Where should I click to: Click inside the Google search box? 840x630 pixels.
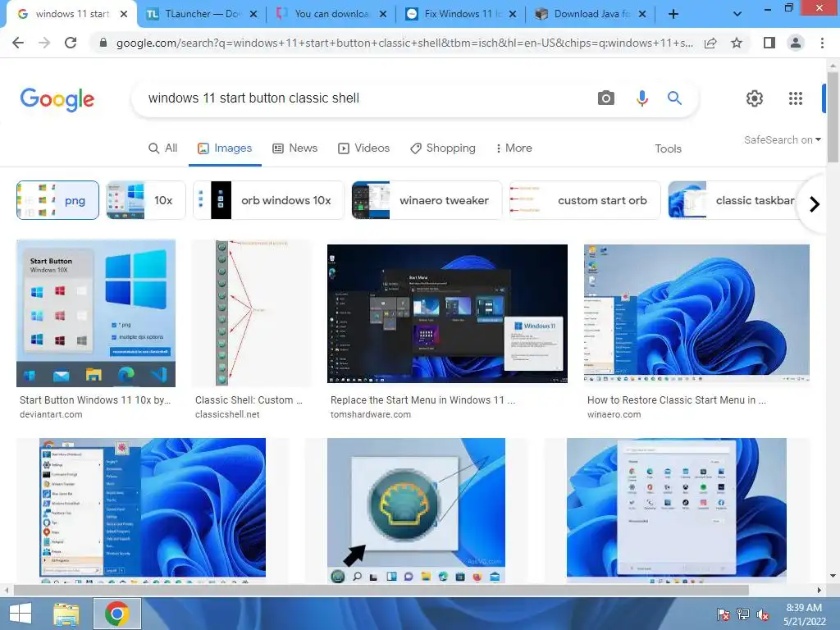[x=364, y=98]
